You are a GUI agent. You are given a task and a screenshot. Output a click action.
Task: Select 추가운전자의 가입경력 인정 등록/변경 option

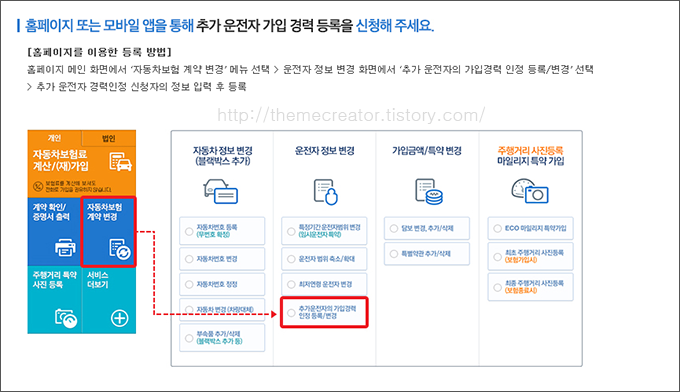pos(324,312)
